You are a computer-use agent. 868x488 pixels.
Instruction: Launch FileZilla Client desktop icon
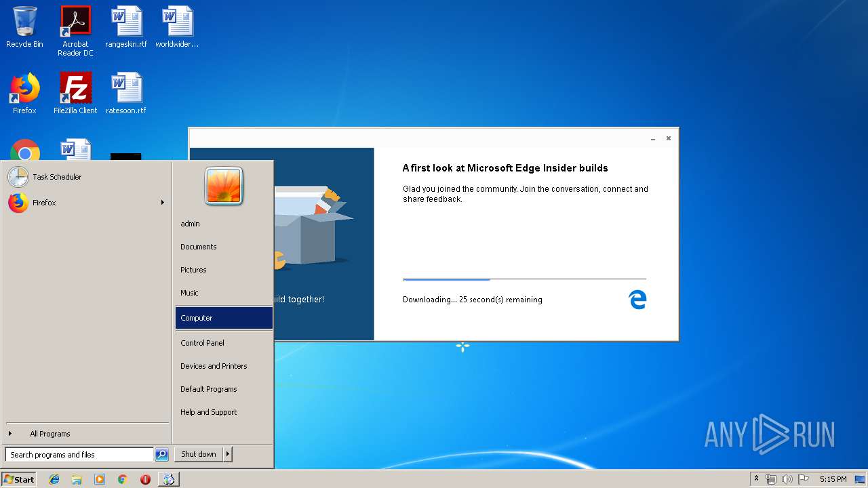(x=75, y=94)
